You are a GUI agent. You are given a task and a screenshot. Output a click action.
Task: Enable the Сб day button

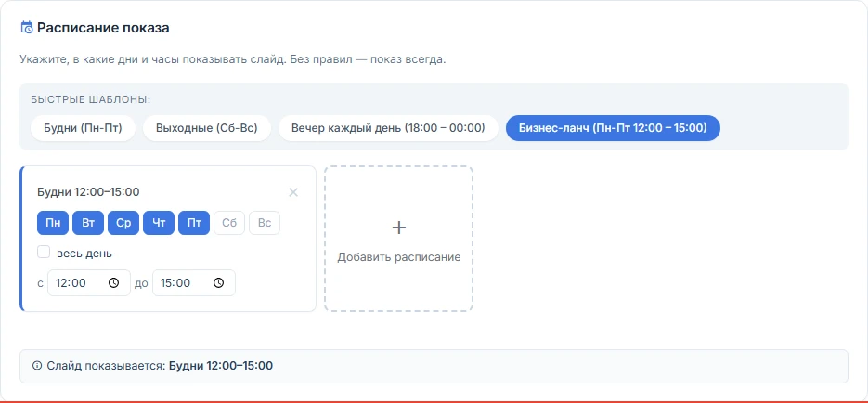tap(229, 223)
